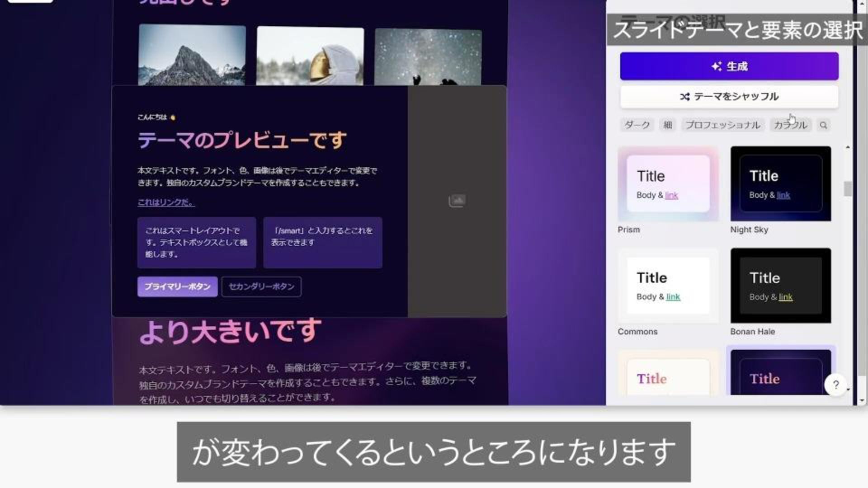Click theme list scrollbar thumb
Viewport: 868px width, 488px height.
coord(848,188)
